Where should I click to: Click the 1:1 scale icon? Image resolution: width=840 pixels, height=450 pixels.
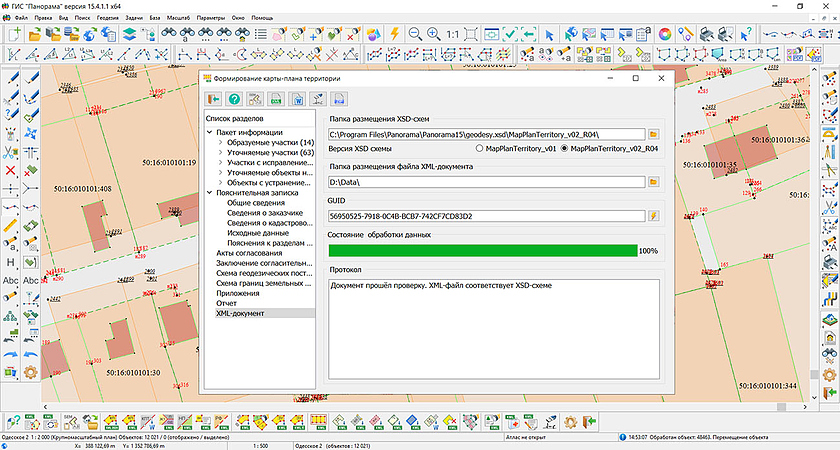click(x=453, y=34)
